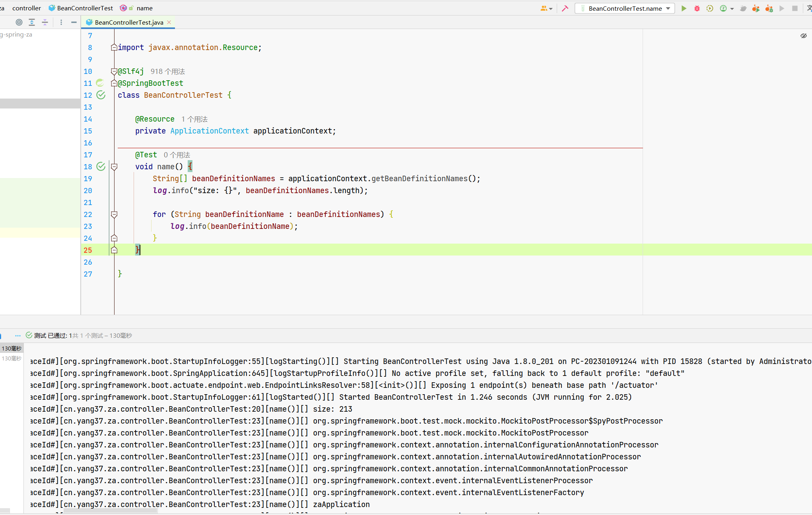Screen dimensions: 812x515
Task: Start debugging with the red bug icon
Action: (x=697, y=8)
